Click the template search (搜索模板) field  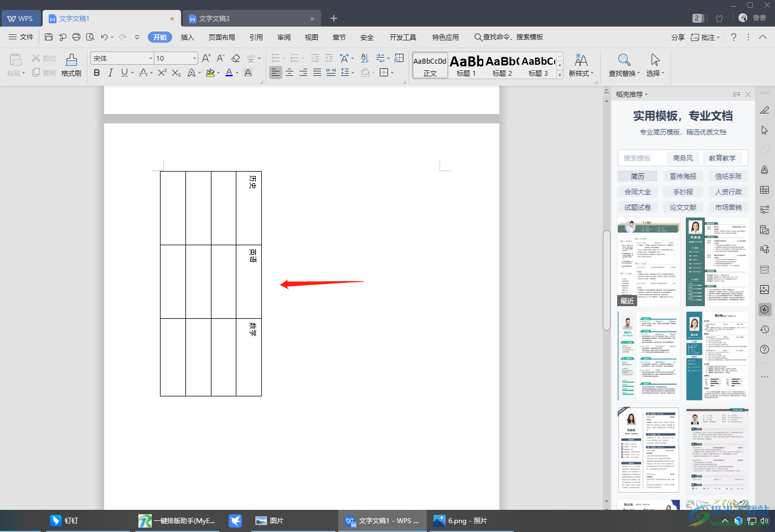coord(640,158)
